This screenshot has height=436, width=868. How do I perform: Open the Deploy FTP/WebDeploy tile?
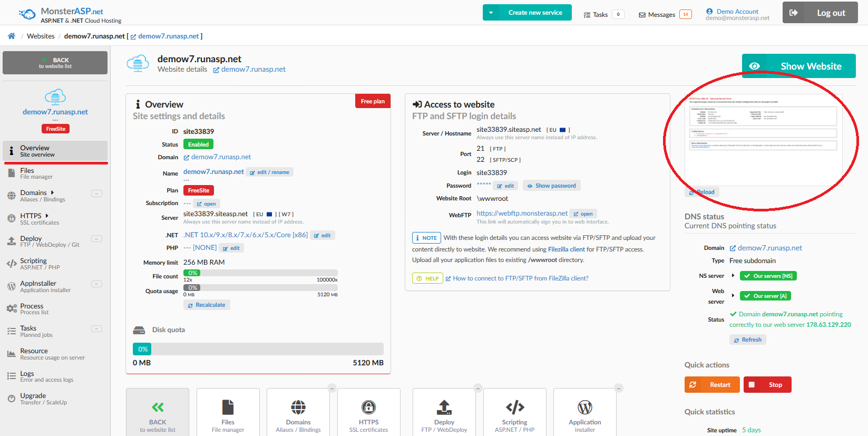[444, 407]
